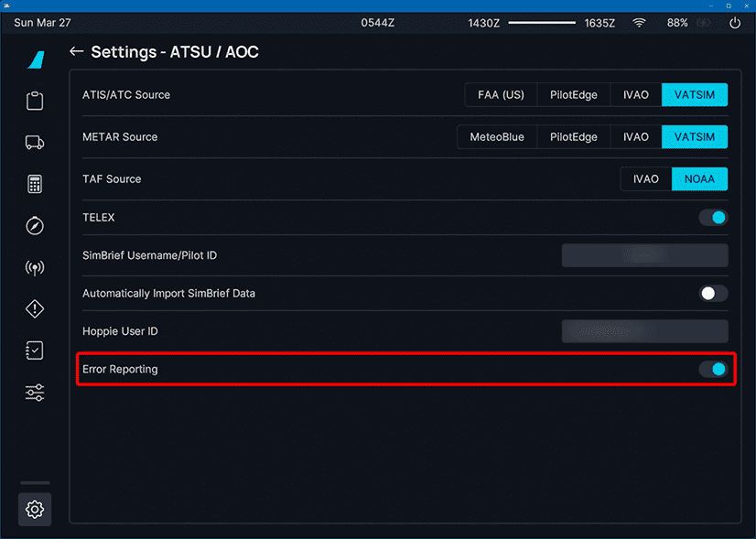Open the Presets sliders page icon

[35, 393]
